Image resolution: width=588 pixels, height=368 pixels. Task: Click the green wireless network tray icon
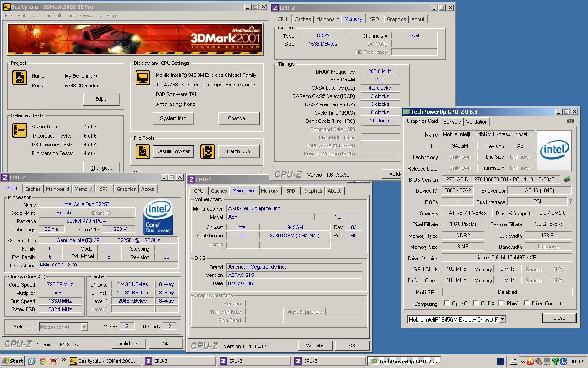coord(555,362)
